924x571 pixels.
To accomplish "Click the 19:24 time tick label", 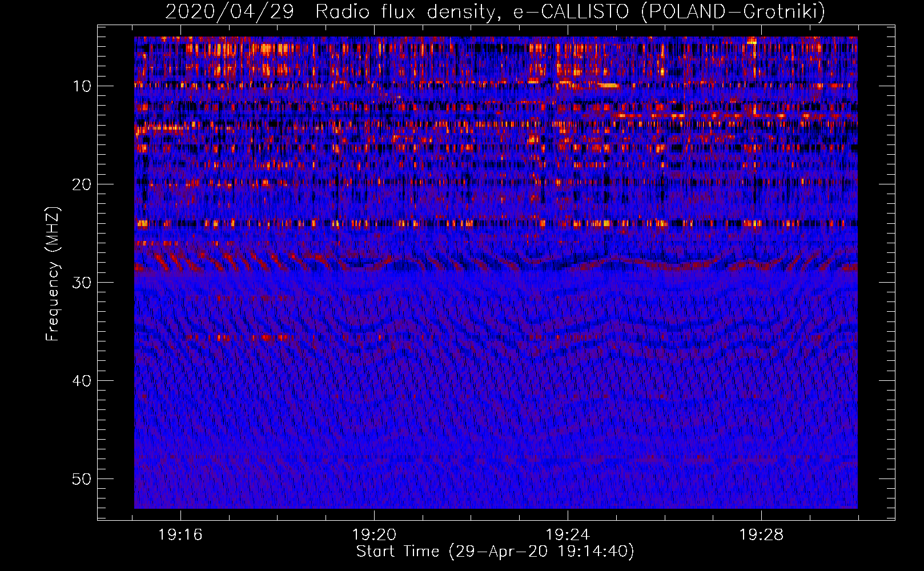I will tap(568, 535).
